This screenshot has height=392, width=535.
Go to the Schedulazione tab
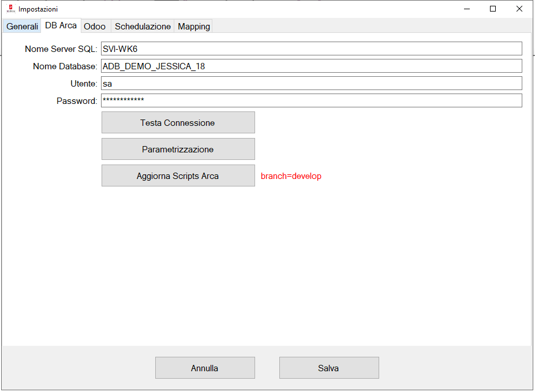143,27
